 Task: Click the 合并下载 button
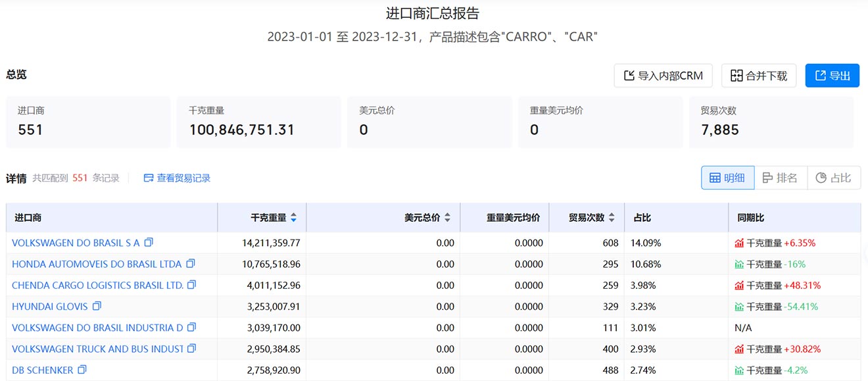[759, 76]
